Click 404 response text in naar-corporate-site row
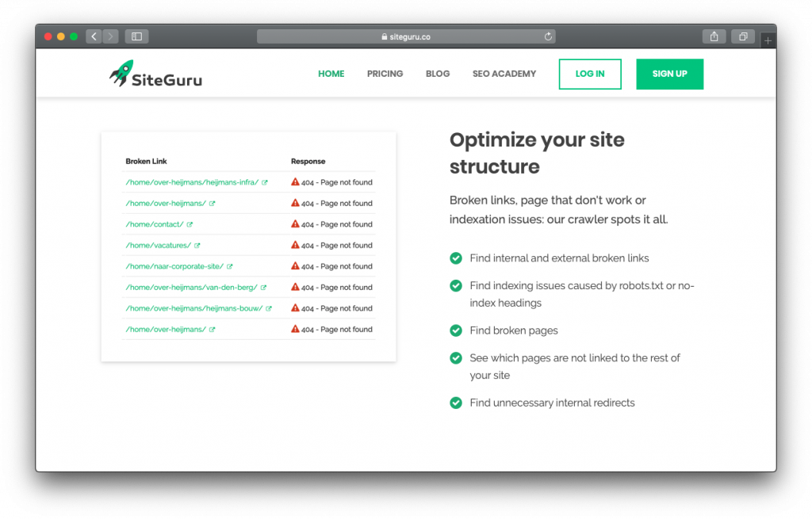 pyautogui.click(x=336, y=266)
